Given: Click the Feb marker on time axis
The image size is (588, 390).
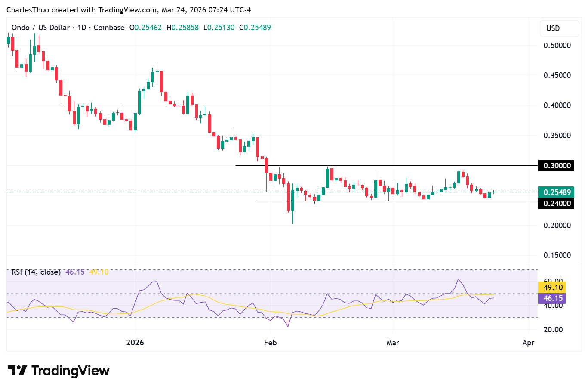Looking at the screenshot, I should 270,343.
